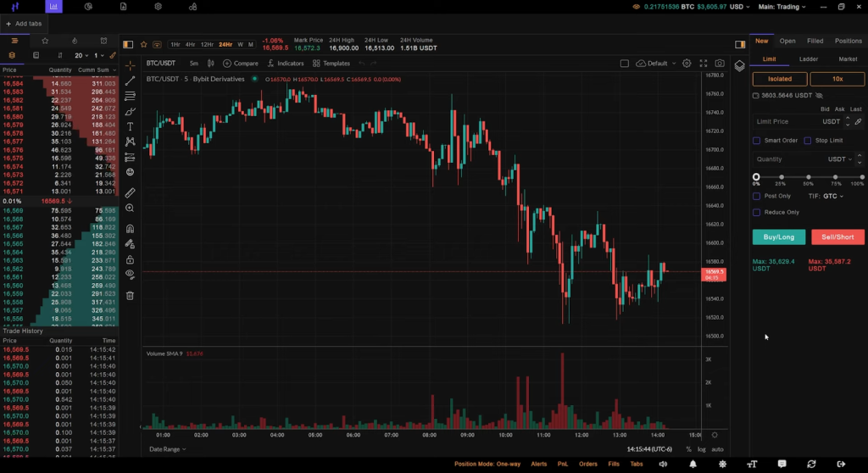
Task: Expand the Date Range dropdown
Action: pyautogui.click(x=167, y=449)
